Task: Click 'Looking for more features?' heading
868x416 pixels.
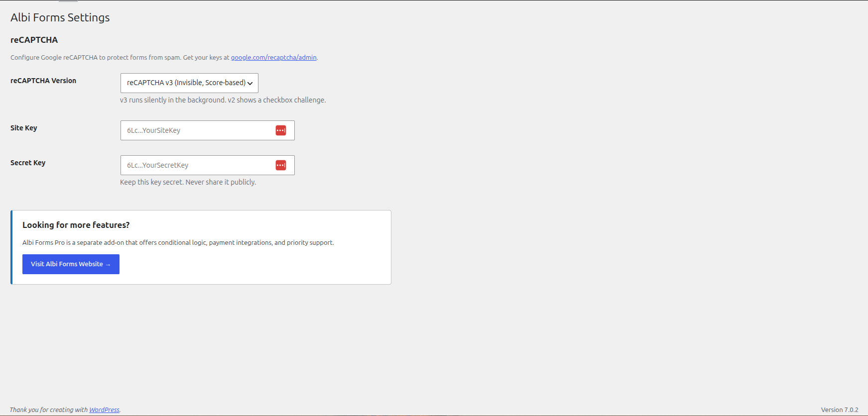Action: coord(76,225)
